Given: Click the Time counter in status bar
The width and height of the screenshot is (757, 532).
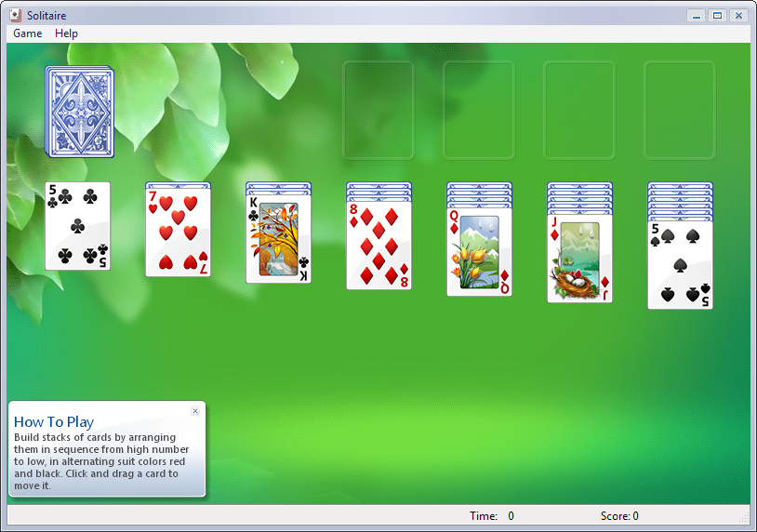Looking at the screenshot, I should [491, 516].
